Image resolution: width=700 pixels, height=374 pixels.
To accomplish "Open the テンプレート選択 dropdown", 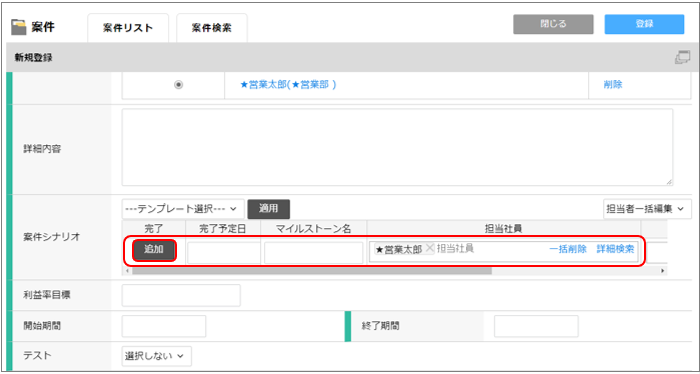I will pos(183,208).
